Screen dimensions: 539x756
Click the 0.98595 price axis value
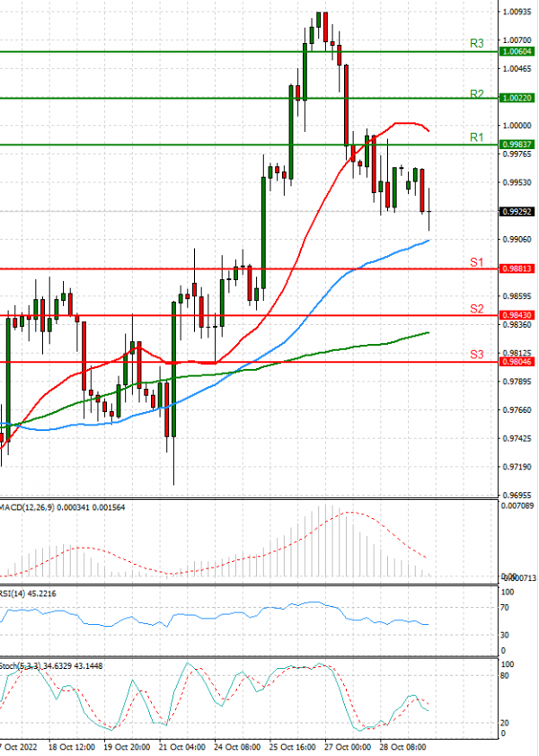pyautogui.click(x=517, y=296)
